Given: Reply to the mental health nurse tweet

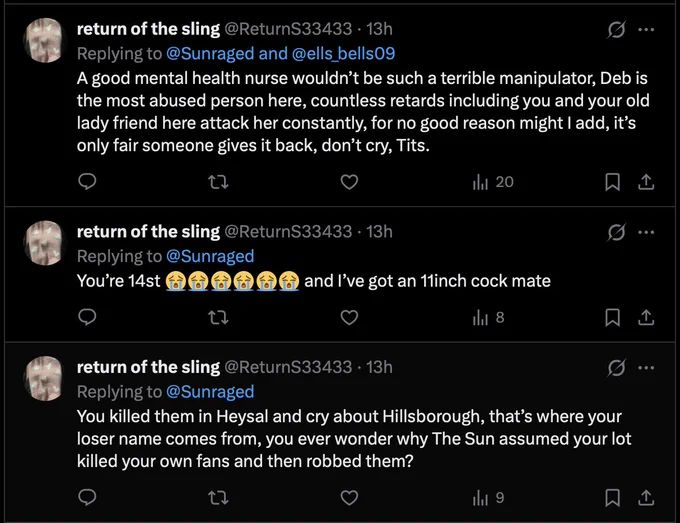Looking at the screenshot, I should pos(87,182).
